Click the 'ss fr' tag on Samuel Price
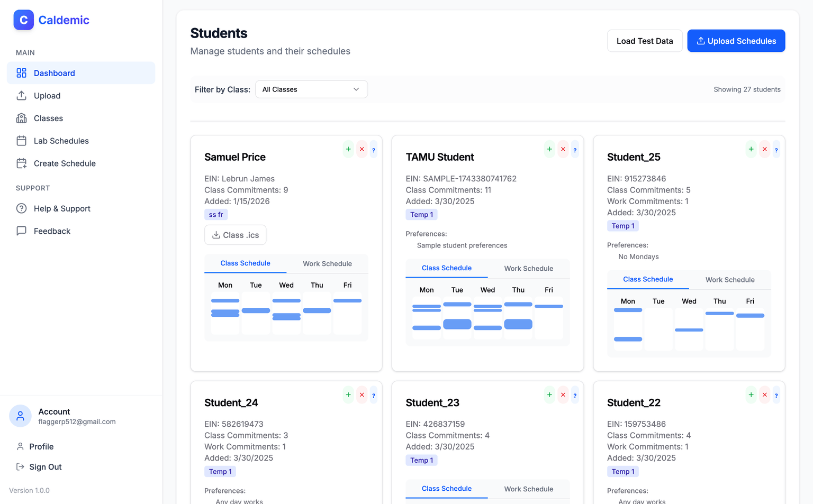The image size is (813, 504). click(x=216, y=215)
